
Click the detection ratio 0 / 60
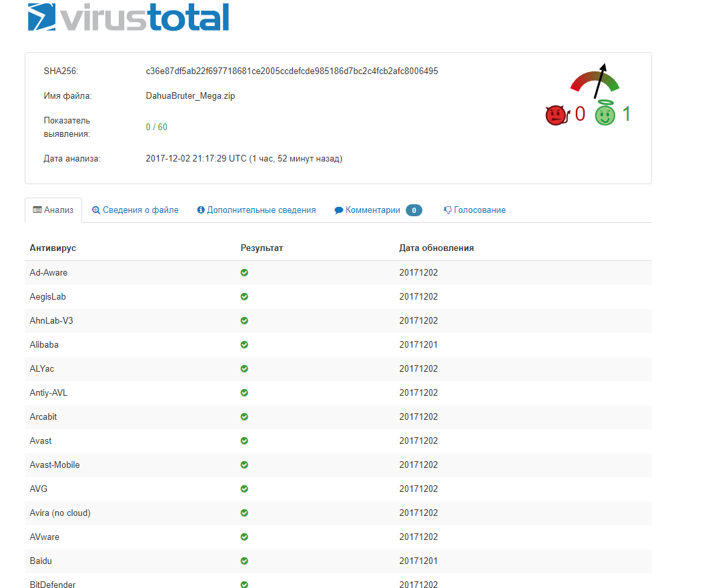click(156, 127)
